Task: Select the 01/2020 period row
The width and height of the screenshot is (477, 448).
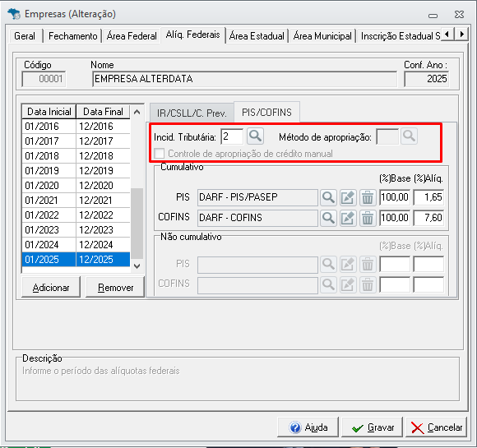Action: 76,186
